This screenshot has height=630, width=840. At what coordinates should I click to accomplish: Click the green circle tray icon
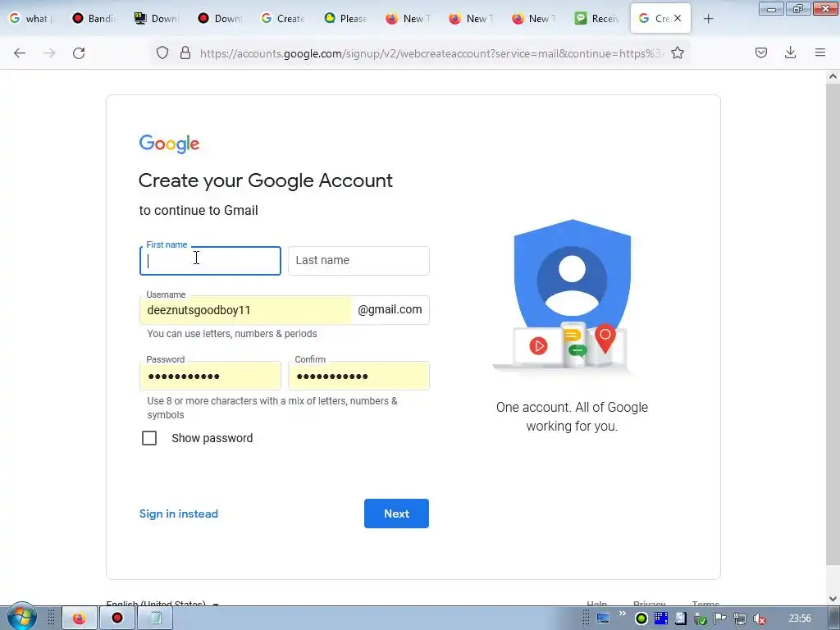tap(641, 619)
